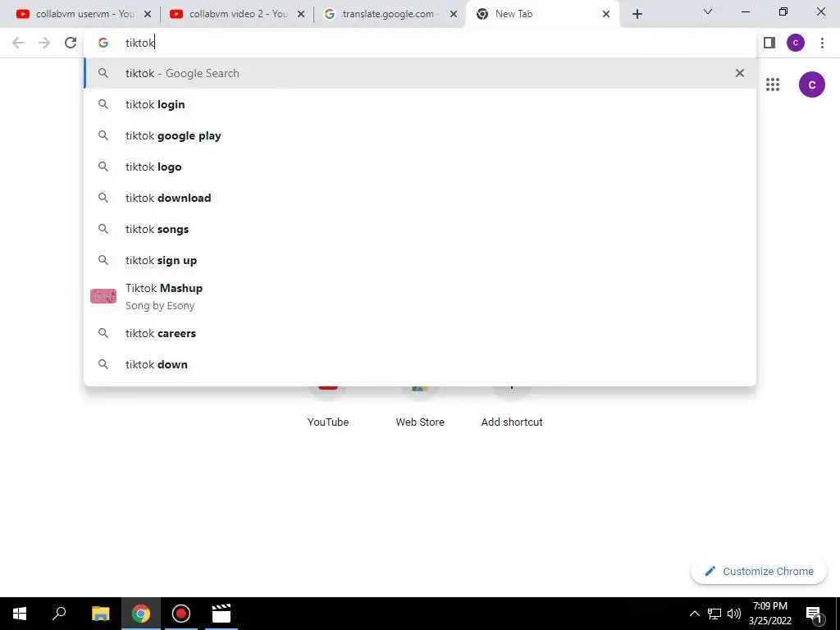This screenshot has width=840, height=630.
Task: Open the Google apps grid
Action: [x=773, y=84]
